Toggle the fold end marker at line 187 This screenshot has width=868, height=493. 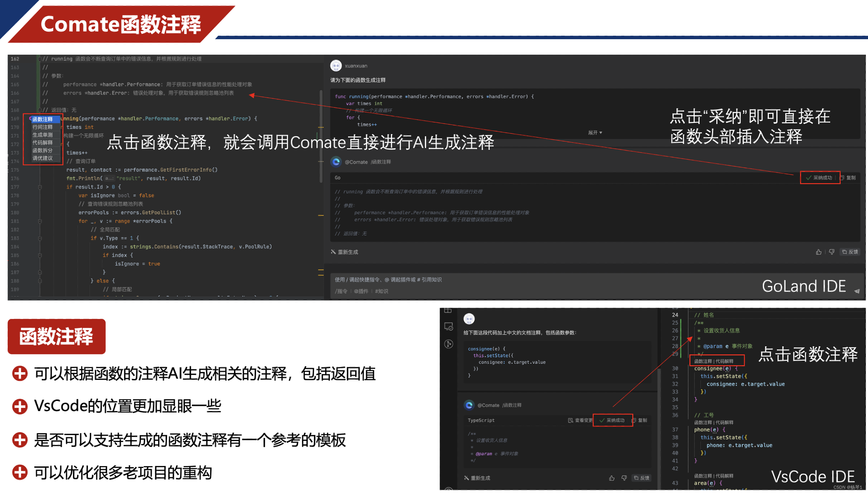coord(40,272)
